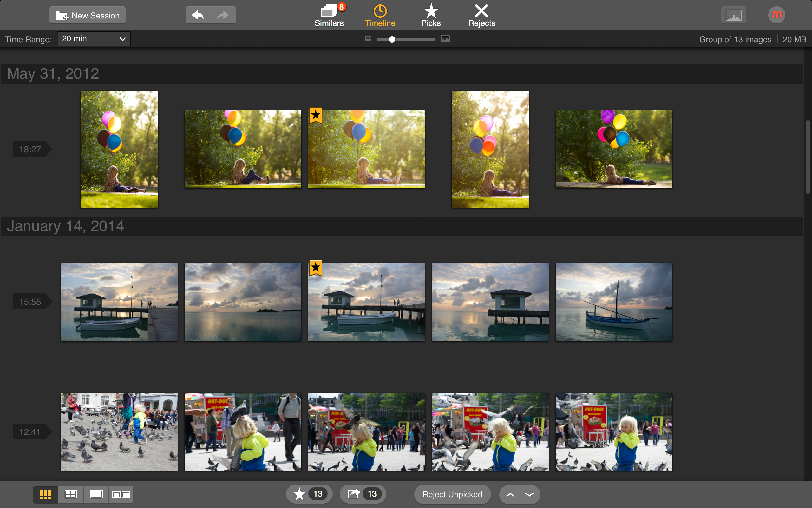Screen dimensions: 812x508
Task: Select photo of pigeon on child's head
Action: click(243, 432)
